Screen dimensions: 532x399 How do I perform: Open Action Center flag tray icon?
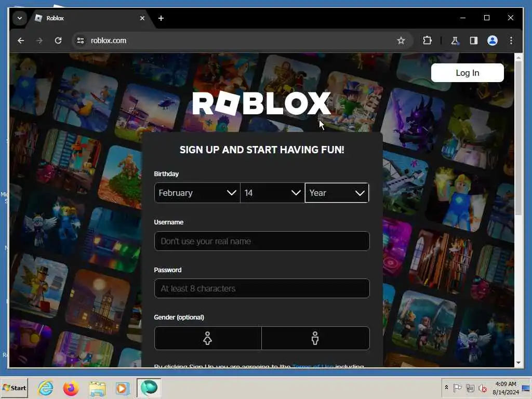pyautogui.click(x=457, y=388)
